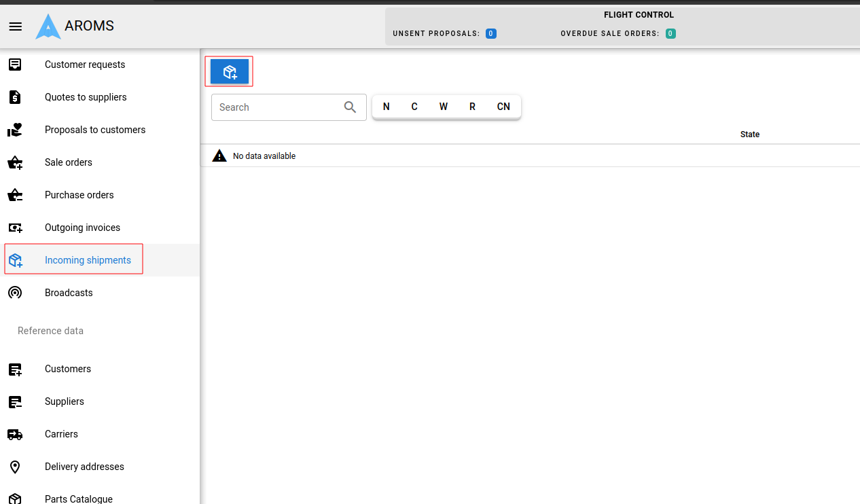Go to Outgoing invoices page
This screenshot has width=860, height=504.
[x=82, y=228]
